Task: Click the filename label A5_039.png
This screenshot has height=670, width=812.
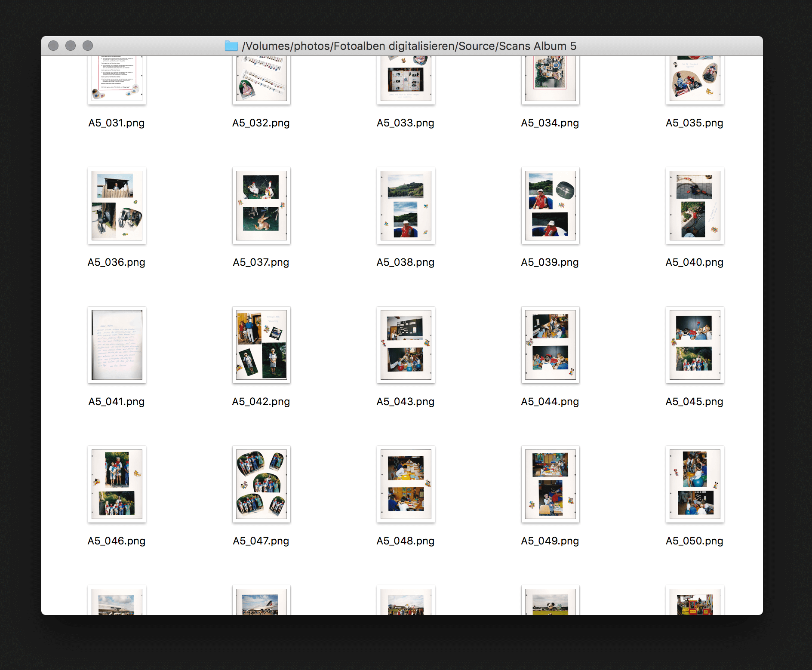Action: [550, 262]
